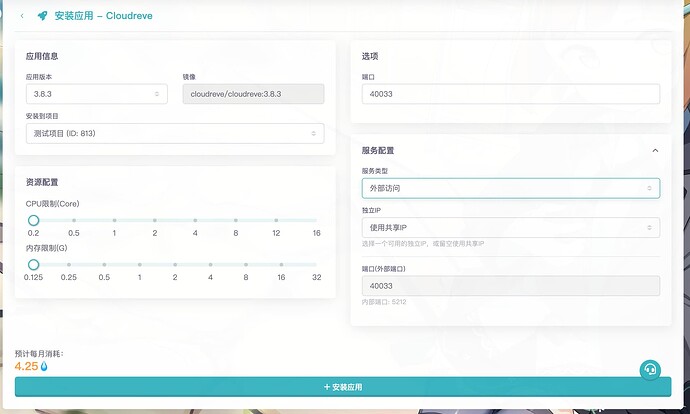The image size is (690, 414).
Task: Click the 服务配置 section heading text
Action: tap(378, 150)
